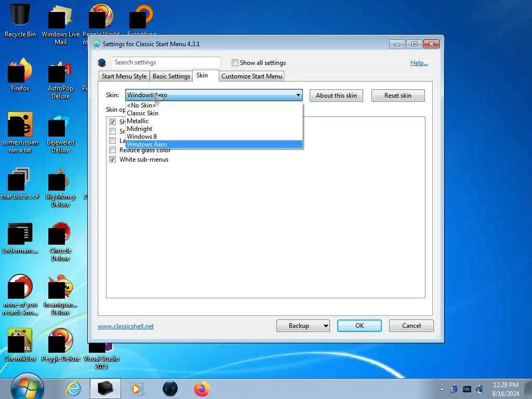
Task: Click the 'About this skin' button
Action: click(x=336, y=96)
